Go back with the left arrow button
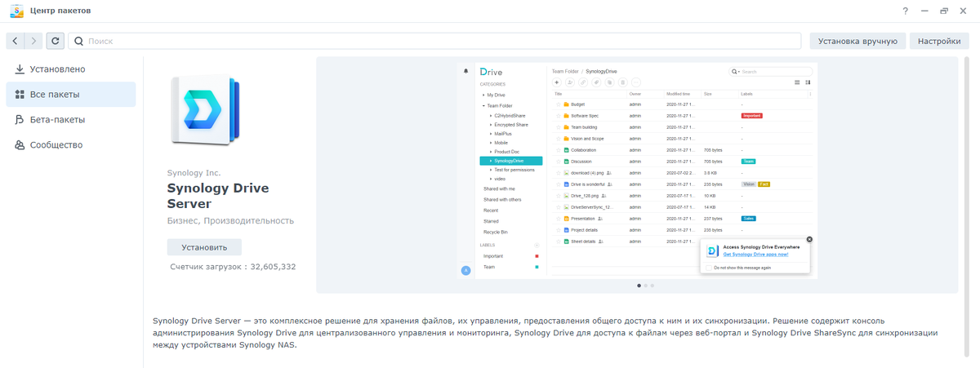This screenshot has width=980, height=368. click(x=16, y=41)
